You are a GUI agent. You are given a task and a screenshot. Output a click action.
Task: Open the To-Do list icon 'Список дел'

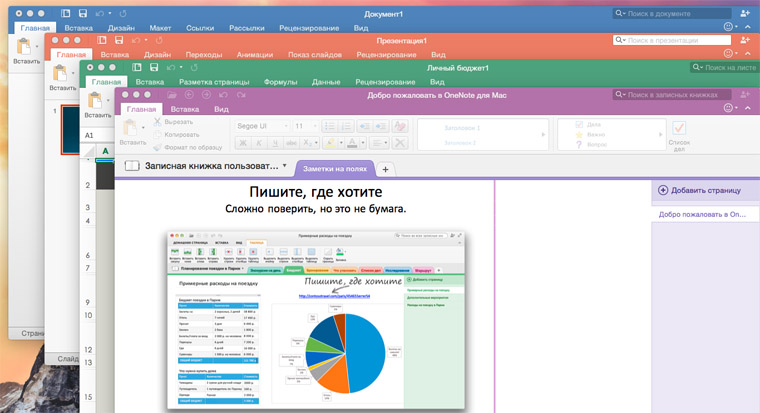[678, 129]
